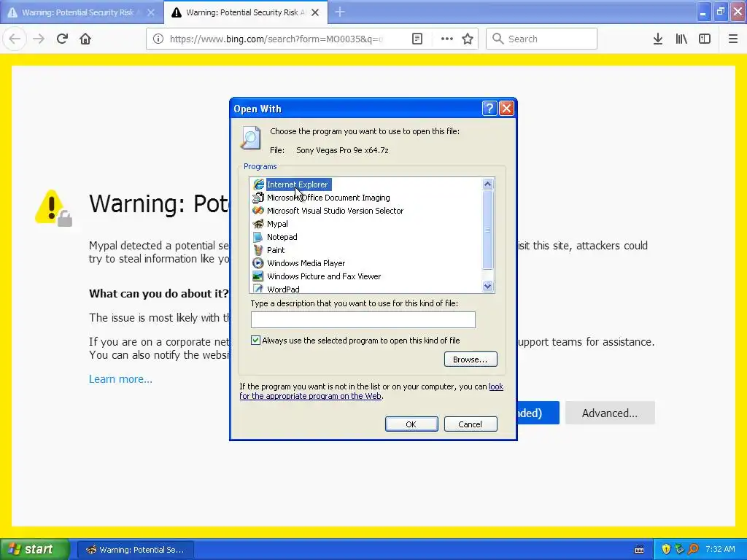747x560 pixels.
Task: Show the sidebars icon
Action: (x=705, y=39)
